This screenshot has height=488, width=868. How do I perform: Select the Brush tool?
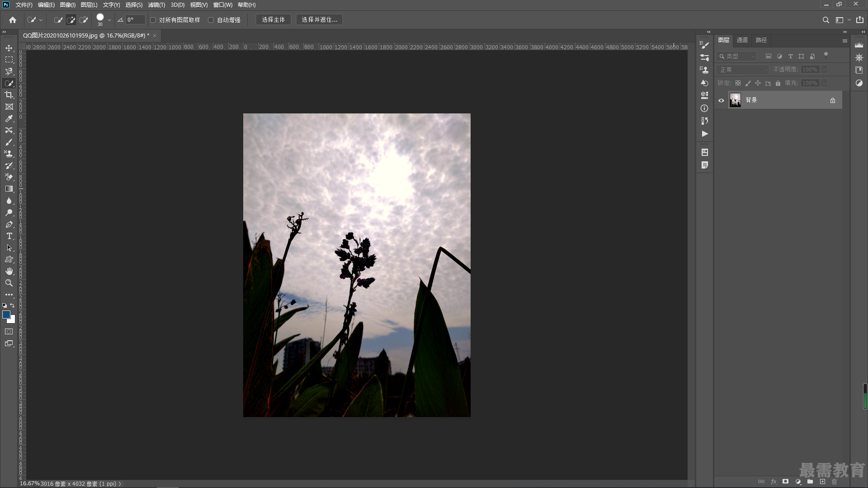click(x=9, y=142)
